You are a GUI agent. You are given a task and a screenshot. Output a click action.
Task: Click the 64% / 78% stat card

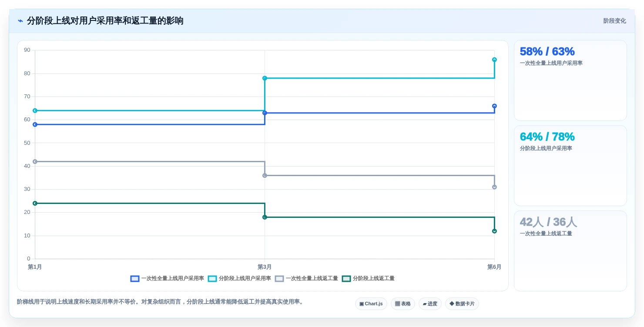coord(570,166)
